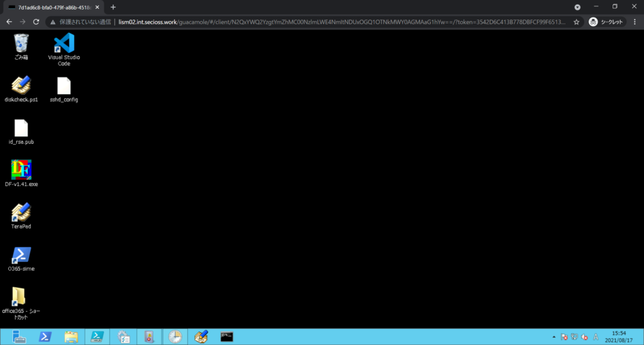Select the id_rsa.pub file icon

[x=21, y=128]
